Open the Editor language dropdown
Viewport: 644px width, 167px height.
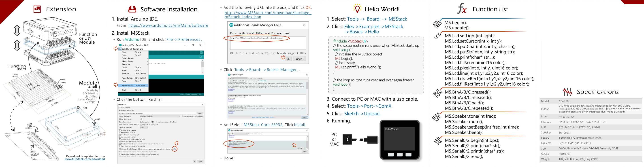(x=160, y=116)
